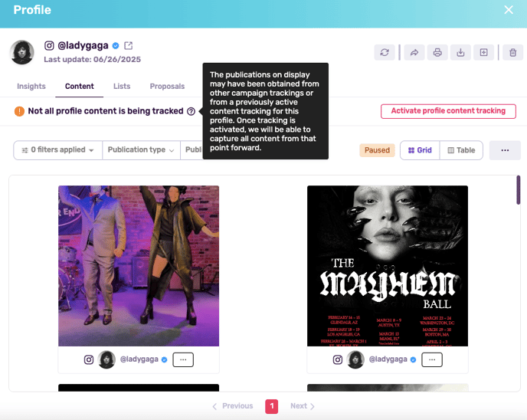Switch to Grid view
This screenshot has height=420, width=527.
(x=420, y=150)
